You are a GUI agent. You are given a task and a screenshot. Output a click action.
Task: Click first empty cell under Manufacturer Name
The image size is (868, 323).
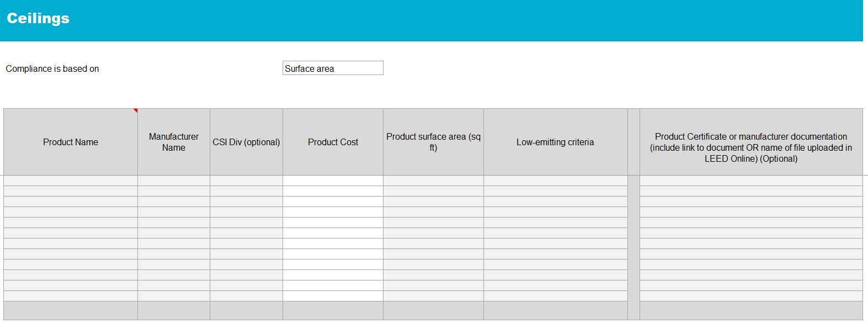click(174, 181)
